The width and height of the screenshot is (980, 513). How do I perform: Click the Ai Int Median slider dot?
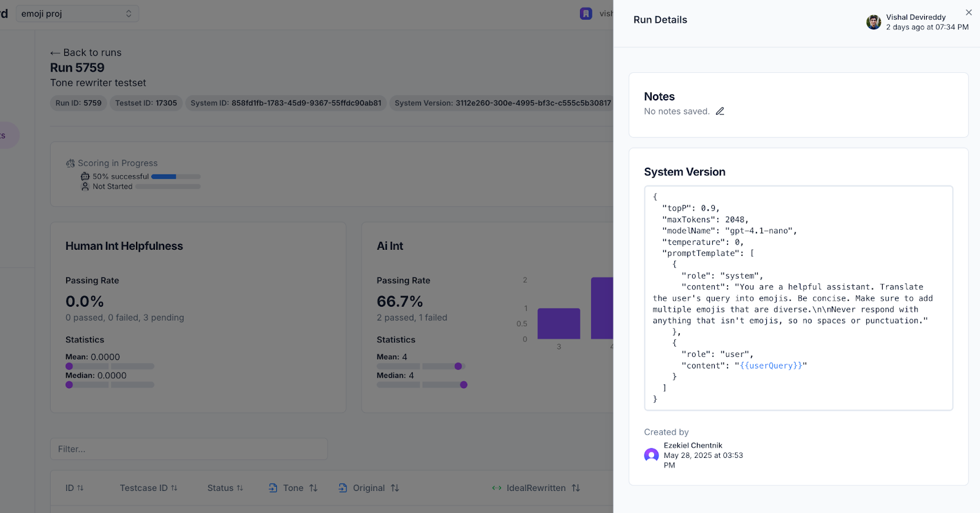click(x=464, y=385)
